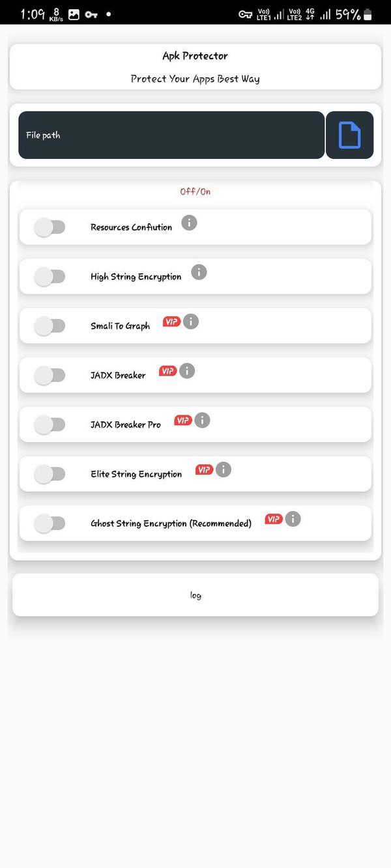Click the File path input field

pos(169,134)
